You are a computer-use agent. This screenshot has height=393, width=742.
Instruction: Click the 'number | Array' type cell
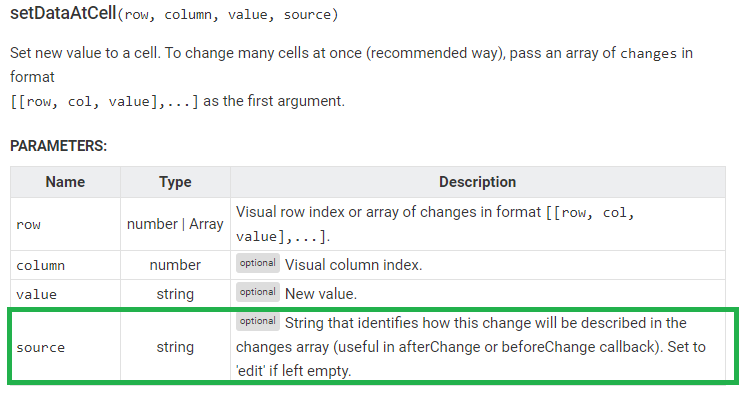tap(175, 224)
